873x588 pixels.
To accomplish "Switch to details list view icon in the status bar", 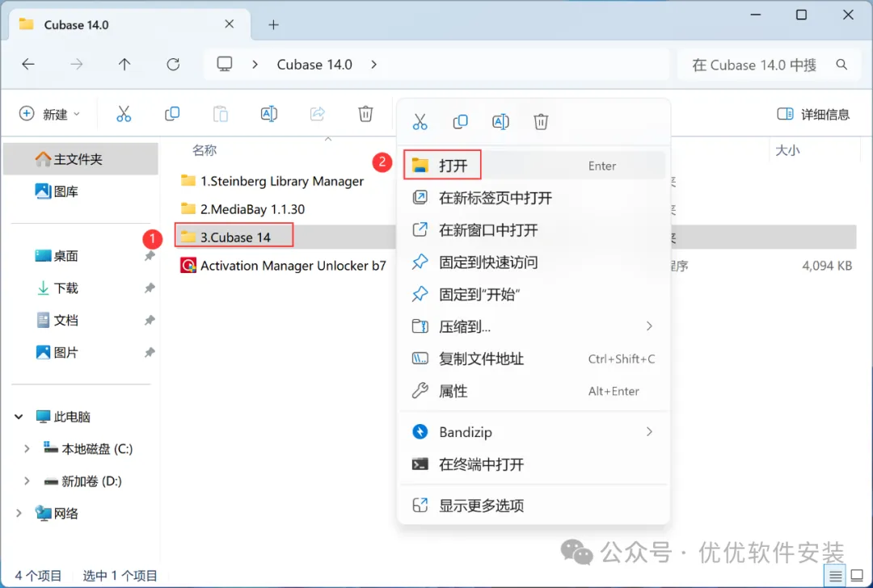I will (835, 576).
